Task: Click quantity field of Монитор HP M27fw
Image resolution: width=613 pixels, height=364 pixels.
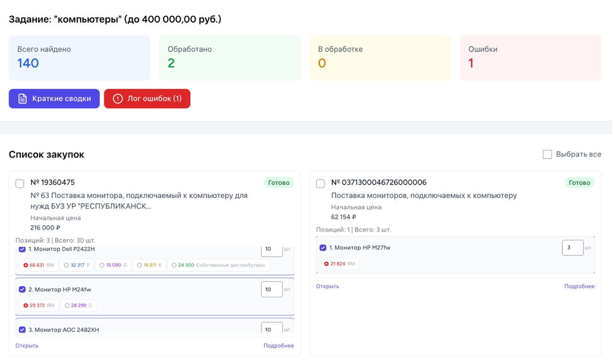Action: (x=573, y=248)
